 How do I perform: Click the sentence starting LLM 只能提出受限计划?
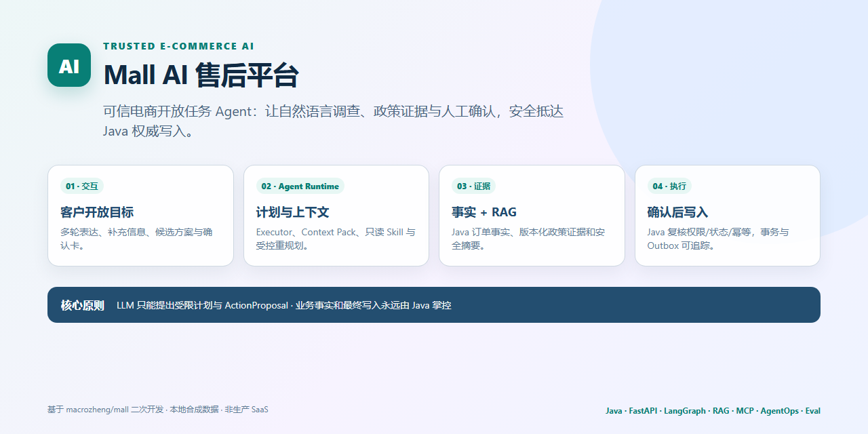point(284,305)
